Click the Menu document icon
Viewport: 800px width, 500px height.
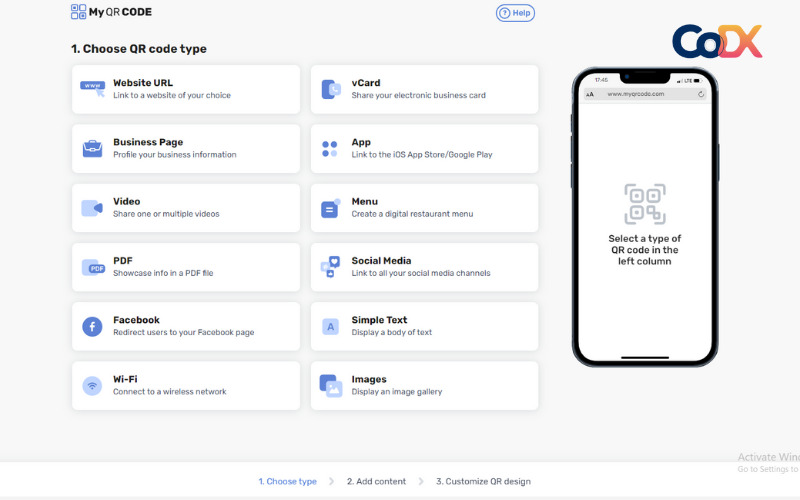click(330, 208)
